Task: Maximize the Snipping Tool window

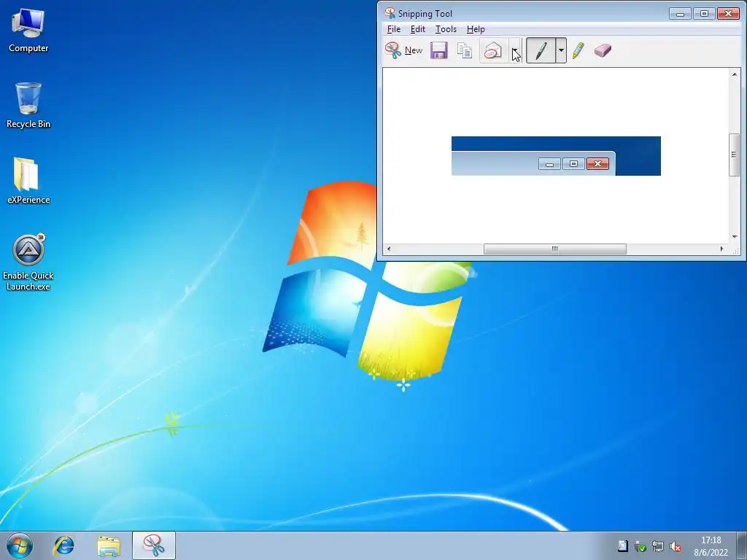Action: click(x=704, y=13)
